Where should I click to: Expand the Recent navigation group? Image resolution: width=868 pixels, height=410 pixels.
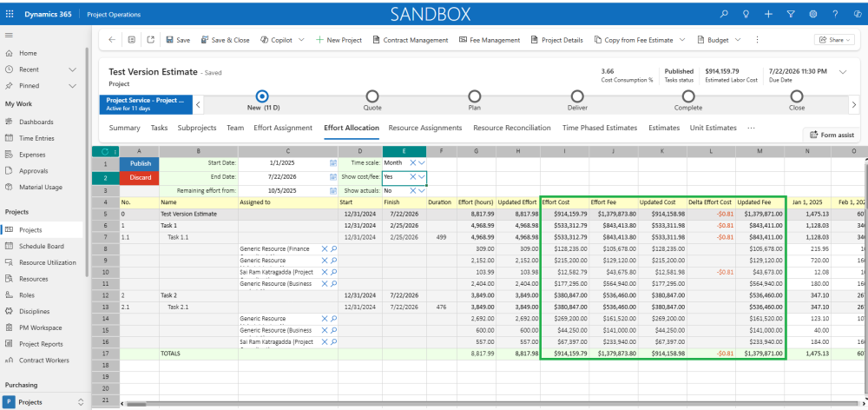click(x=72, y=69)
